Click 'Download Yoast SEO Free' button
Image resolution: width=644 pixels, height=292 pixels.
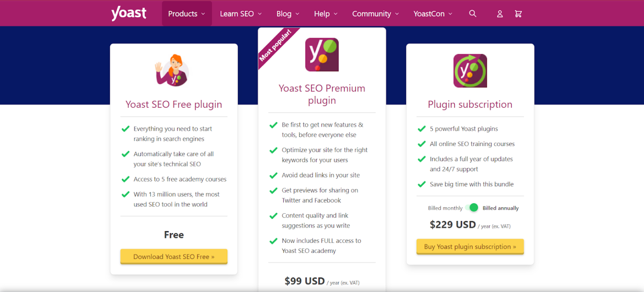click(174, 256)
